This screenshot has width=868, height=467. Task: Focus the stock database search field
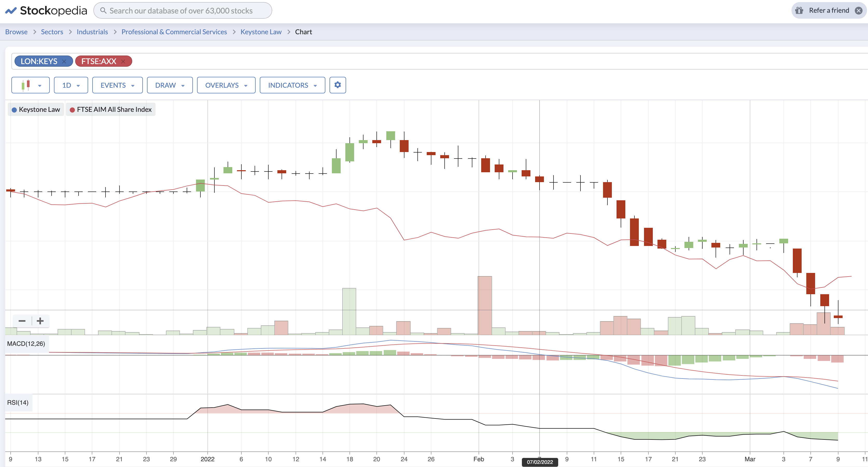click(x=183, y=10)
